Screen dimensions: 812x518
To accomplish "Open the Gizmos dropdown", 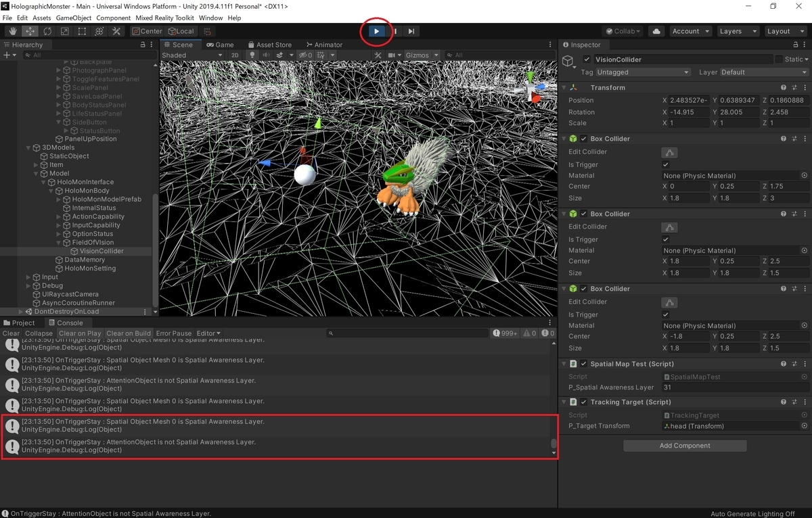I will click(421, 55).
